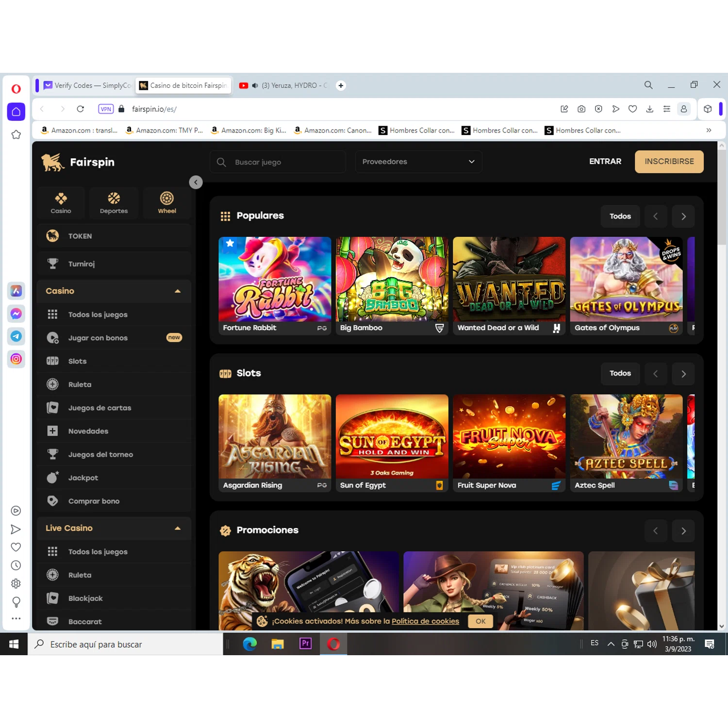Image resolution: width=728 pixels, height=728 pixels.
Task: Click the sidebar lightbulb tips icon
Action: pyautogui.click(x=16, y=602)
